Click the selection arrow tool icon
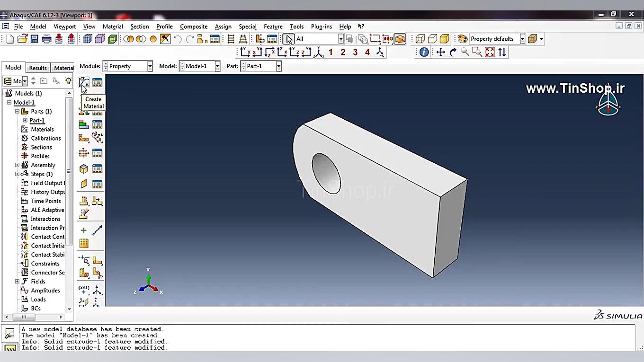This screenshot has height=362, width=644. coord(289,39)
